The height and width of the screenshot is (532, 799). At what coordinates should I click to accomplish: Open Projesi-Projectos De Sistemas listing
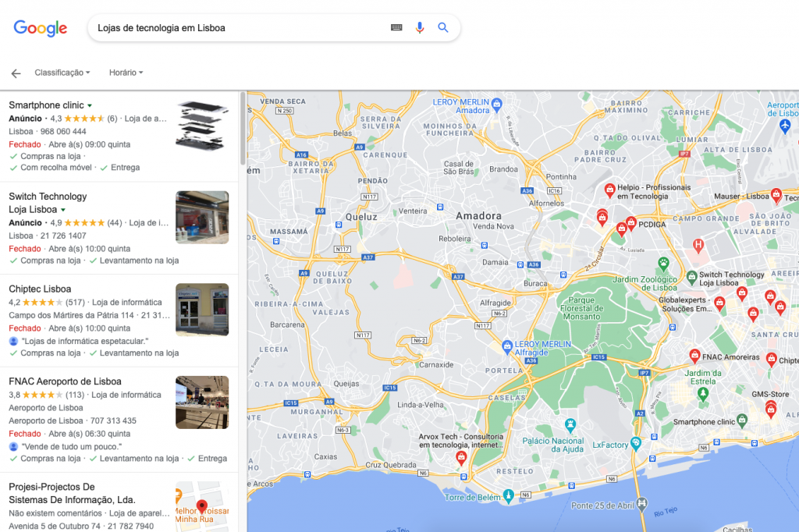tap(72, 493)
